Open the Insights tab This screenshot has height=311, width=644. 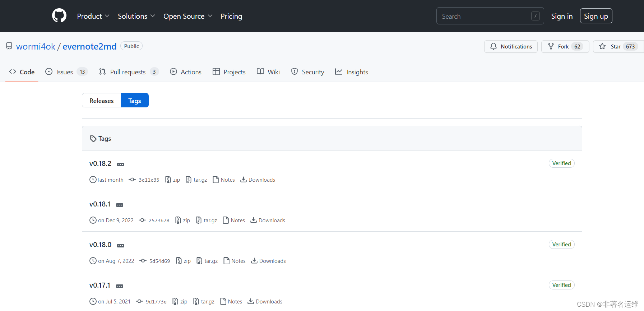click(x=351, y=72)
